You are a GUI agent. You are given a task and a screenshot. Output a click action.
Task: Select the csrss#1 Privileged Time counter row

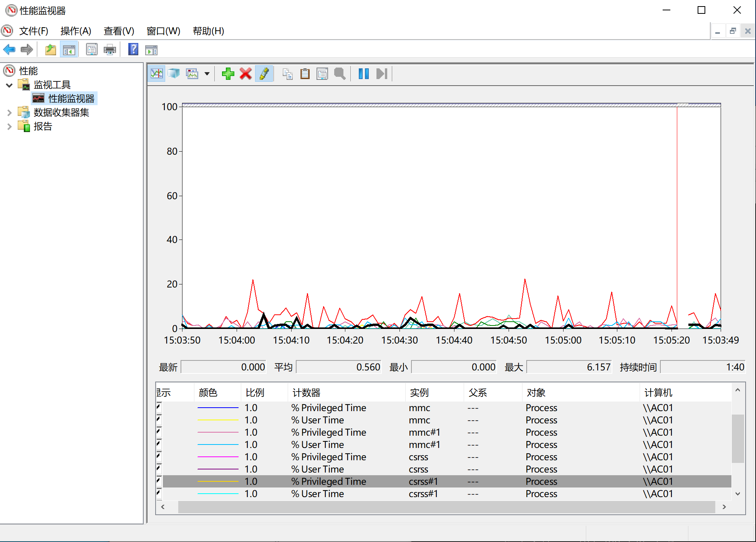click(328, 481)
